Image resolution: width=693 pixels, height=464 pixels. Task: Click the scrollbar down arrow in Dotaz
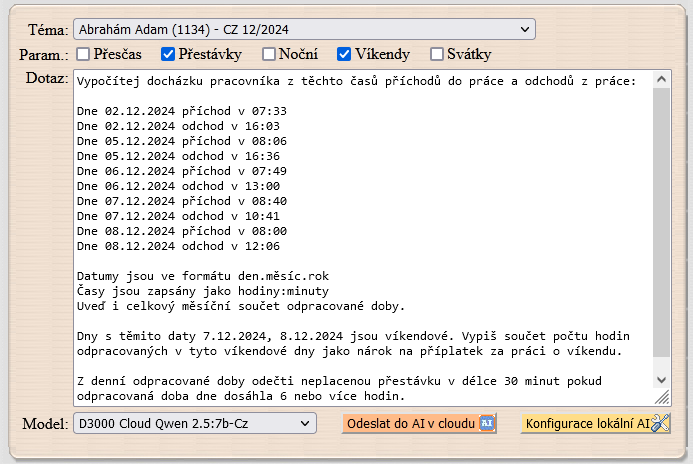pyautogui.click(x=662, y=380)
